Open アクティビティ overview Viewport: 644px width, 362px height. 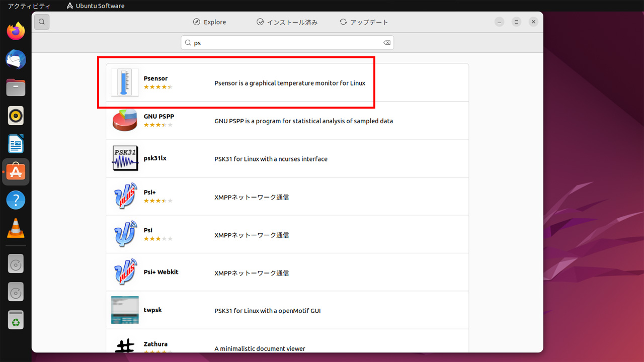[29, 6]
